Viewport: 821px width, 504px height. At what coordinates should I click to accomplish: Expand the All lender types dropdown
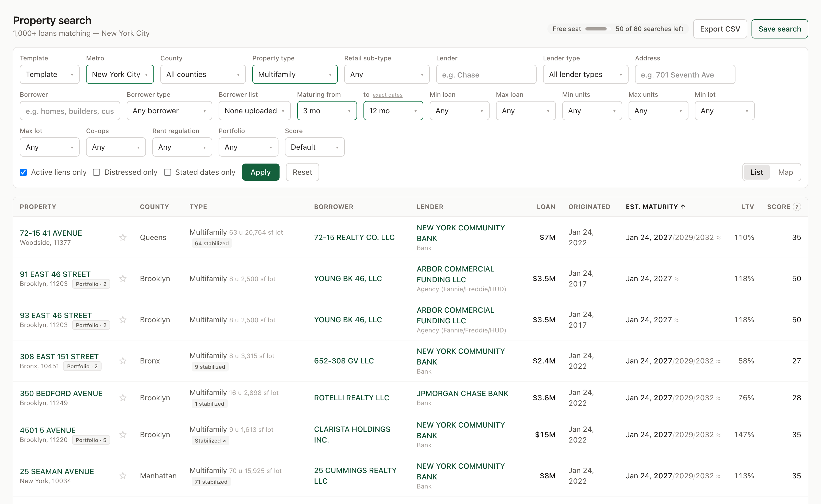click(586, 74)
